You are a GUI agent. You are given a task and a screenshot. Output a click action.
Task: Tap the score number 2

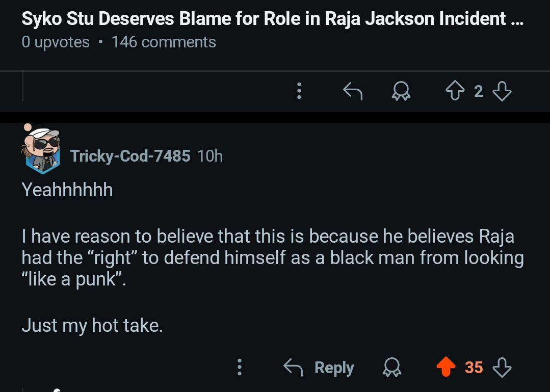479,92
